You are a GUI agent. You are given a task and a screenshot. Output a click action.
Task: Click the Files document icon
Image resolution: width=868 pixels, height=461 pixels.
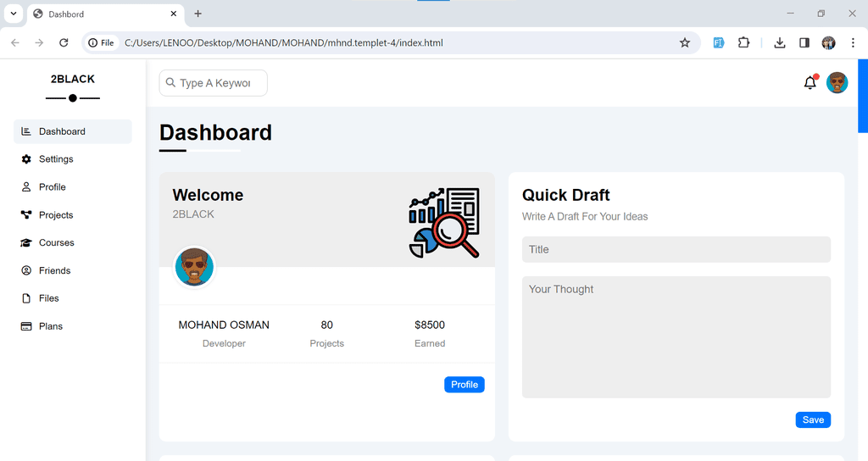[x=26, y=298]
